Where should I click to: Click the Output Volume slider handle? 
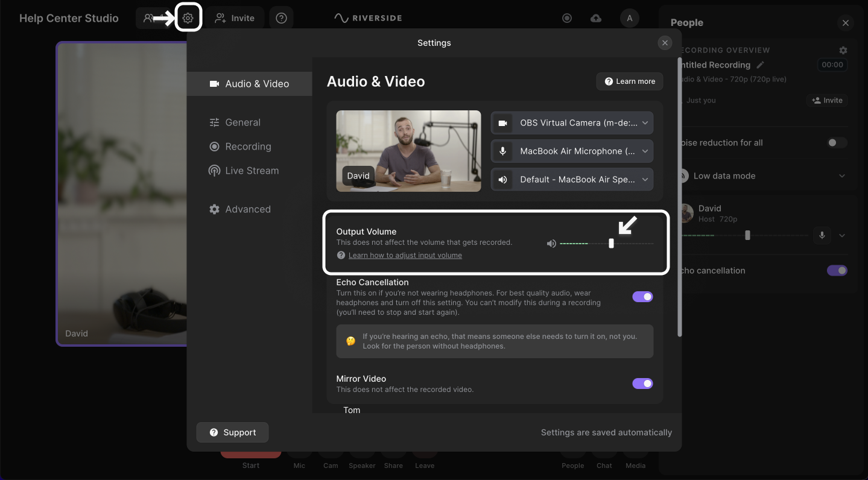pyautogui.click(x=611, y=244)
